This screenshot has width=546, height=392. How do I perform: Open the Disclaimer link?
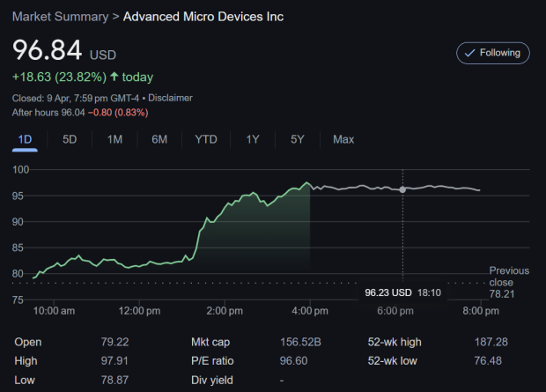170,98
